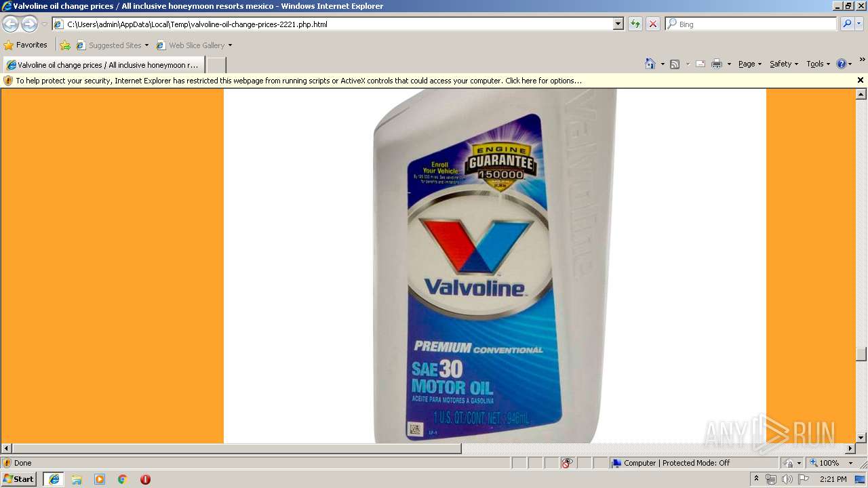Click the blocked content icon in status bar

coord(567,463)
